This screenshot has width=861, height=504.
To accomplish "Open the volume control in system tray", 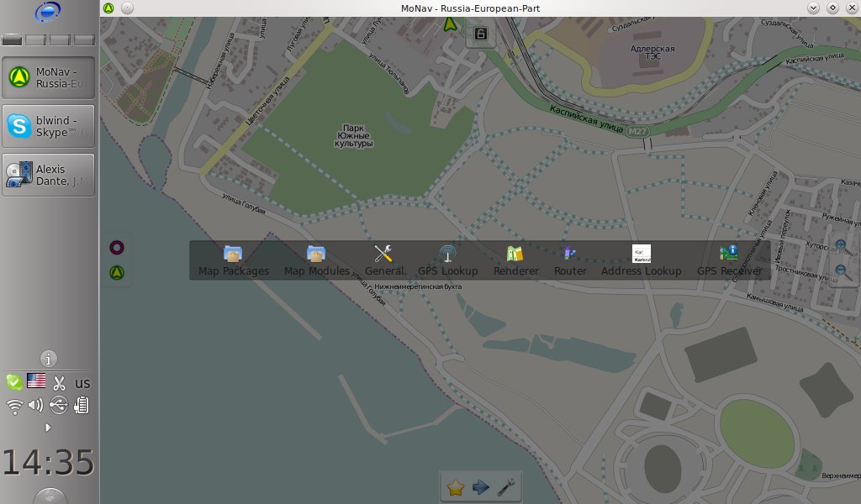I will pyautogui.click(x=36, y=406).
